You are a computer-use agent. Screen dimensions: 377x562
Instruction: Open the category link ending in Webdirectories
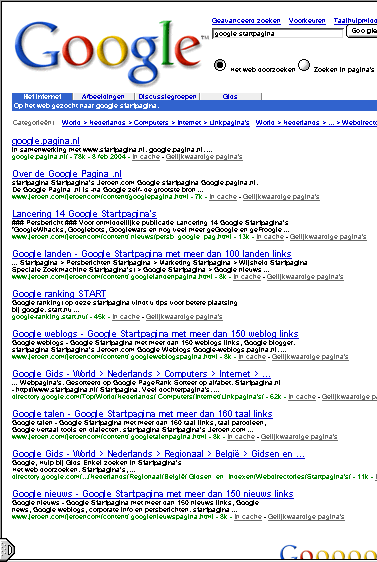(x=316, y=123)
